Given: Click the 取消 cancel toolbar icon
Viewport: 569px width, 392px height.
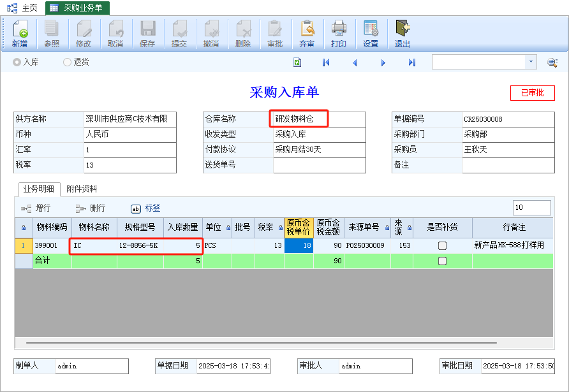Looking at the screenshot, I should coord(115,34).
